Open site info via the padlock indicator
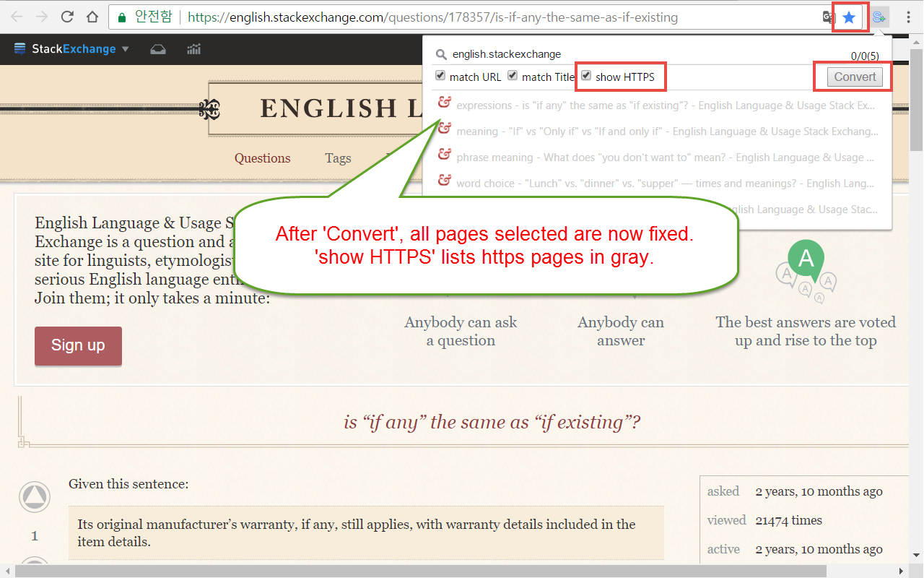Screen dimensions: 924x578 click(x=120, y=17)
